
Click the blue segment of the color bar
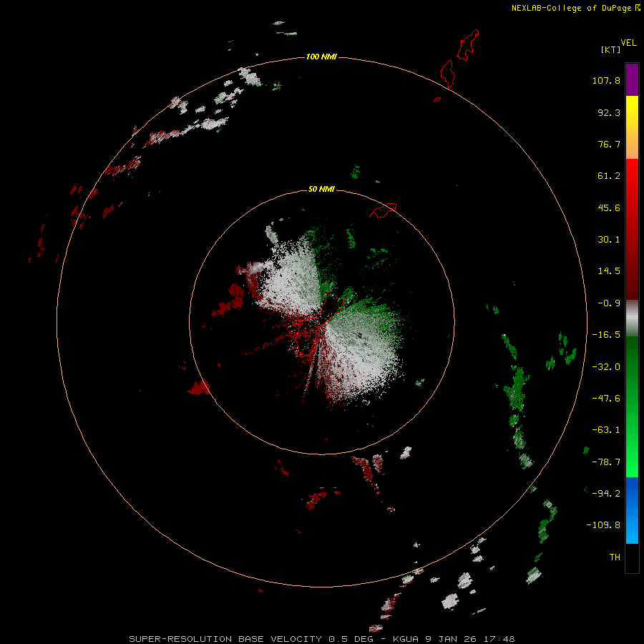[x=632, y=510]
